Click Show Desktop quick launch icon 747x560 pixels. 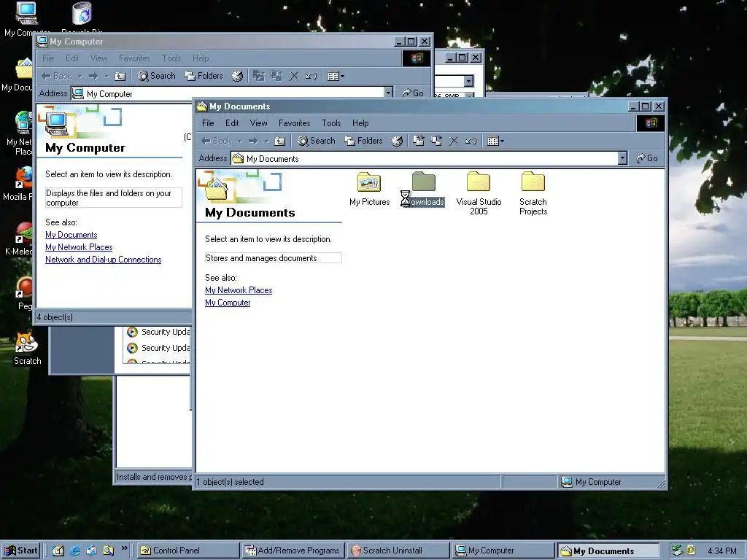coord(58,551)
